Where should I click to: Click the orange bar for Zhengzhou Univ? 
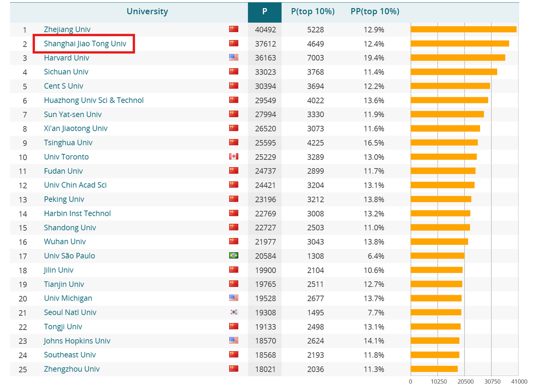point(434,369)
